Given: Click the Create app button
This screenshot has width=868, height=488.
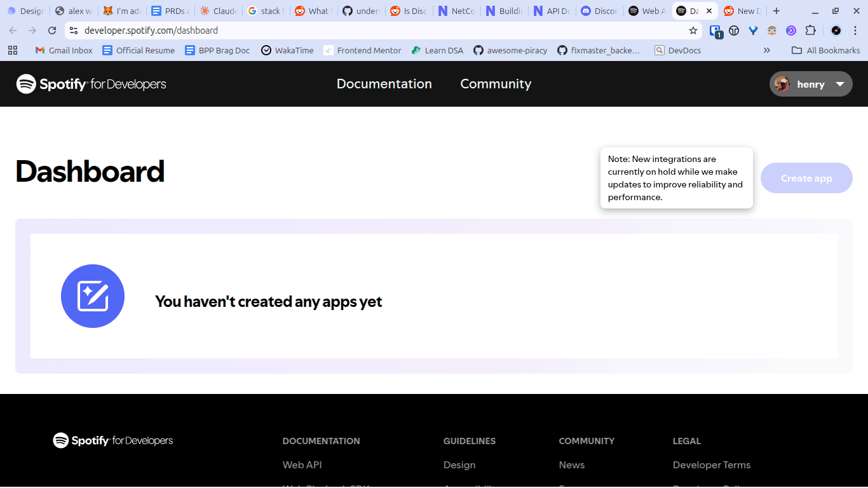Looking at the screenshot, I should coord(806,178).
